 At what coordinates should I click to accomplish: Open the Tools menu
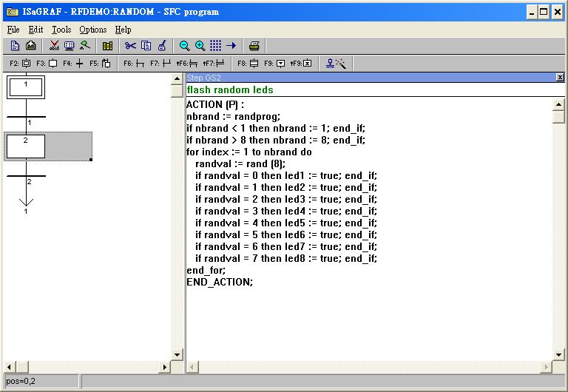(61, 30)
